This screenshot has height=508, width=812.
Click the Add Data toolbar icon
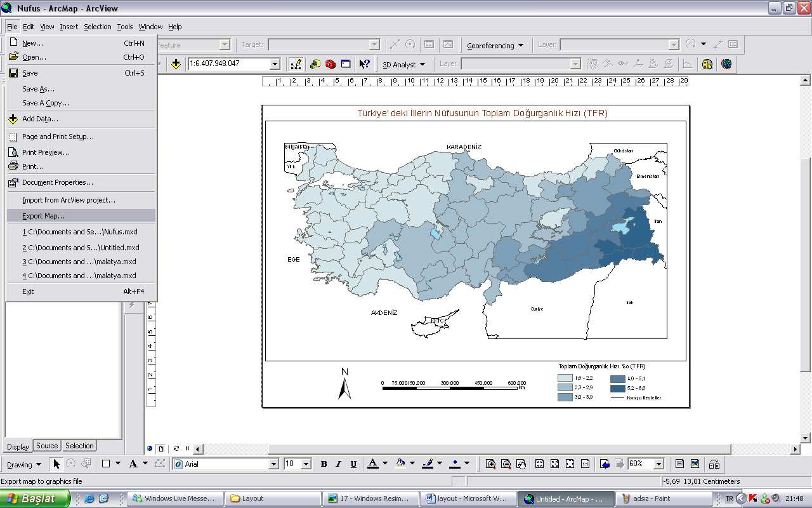pyautogui.click(x=176, y=64)
